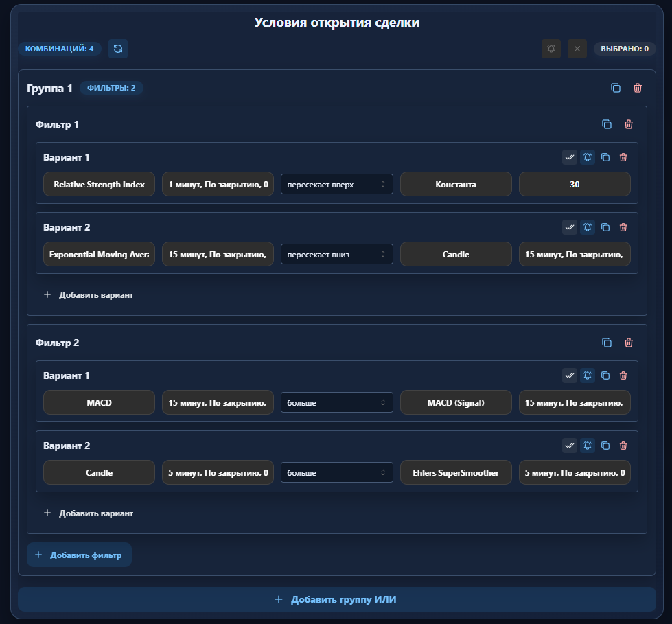Toggle alert bell on MACD variant
The height and width of the screenshot is (624, 672).
(x=588, y=375)
